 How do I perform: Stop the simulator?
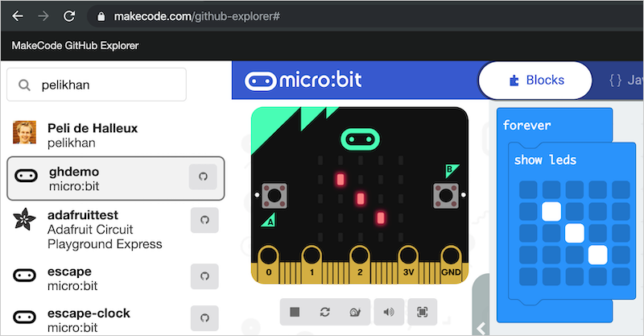click(295, 312)
